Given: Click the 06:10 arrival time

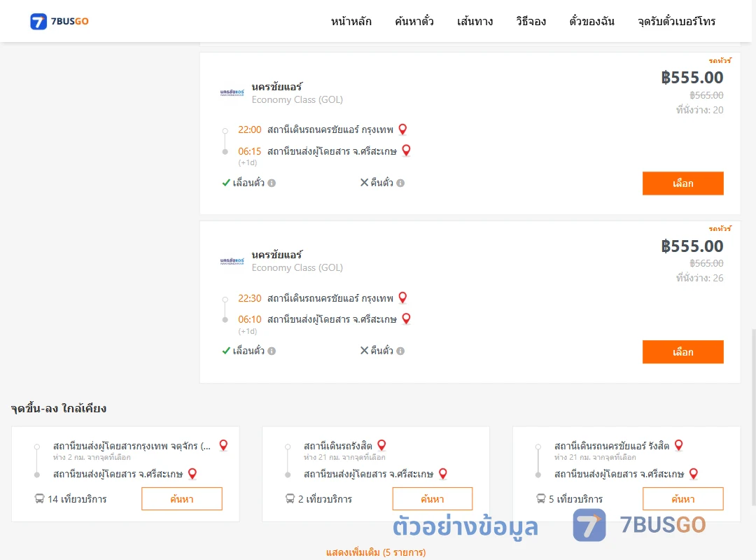Looking at the screenshot, I should 250,319.
